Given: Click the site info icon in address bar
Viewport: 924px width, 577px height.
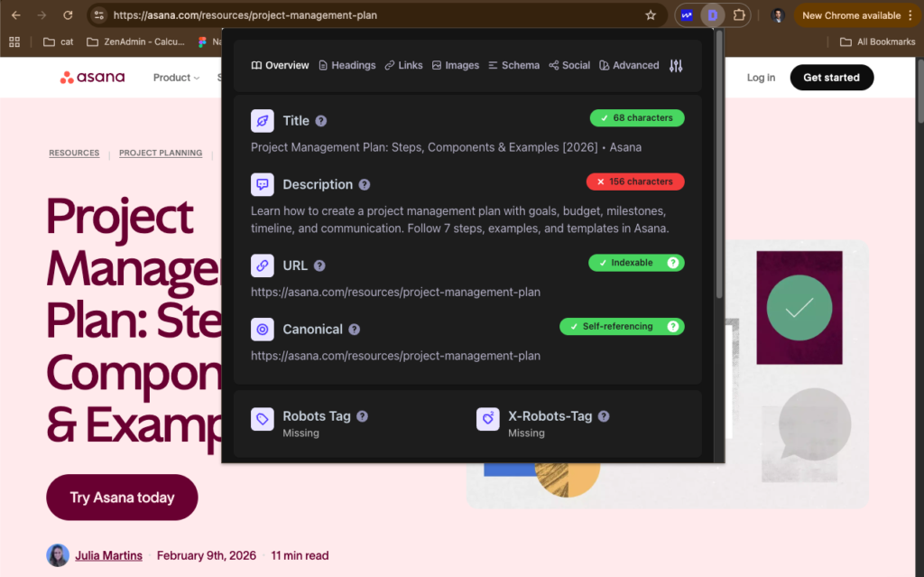Looking at the screenshot, I should [99, 15].
